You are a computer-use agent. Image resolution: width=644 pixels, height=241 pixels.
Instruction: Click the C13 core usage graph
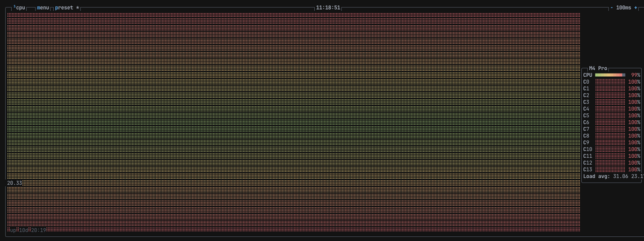(610, 170)
